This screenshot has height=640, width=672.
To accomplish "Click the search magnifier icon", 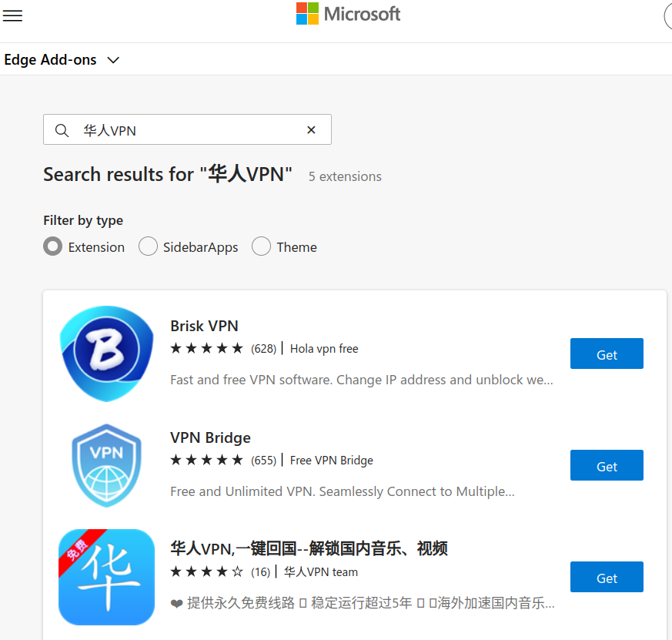I will [62, 130].
